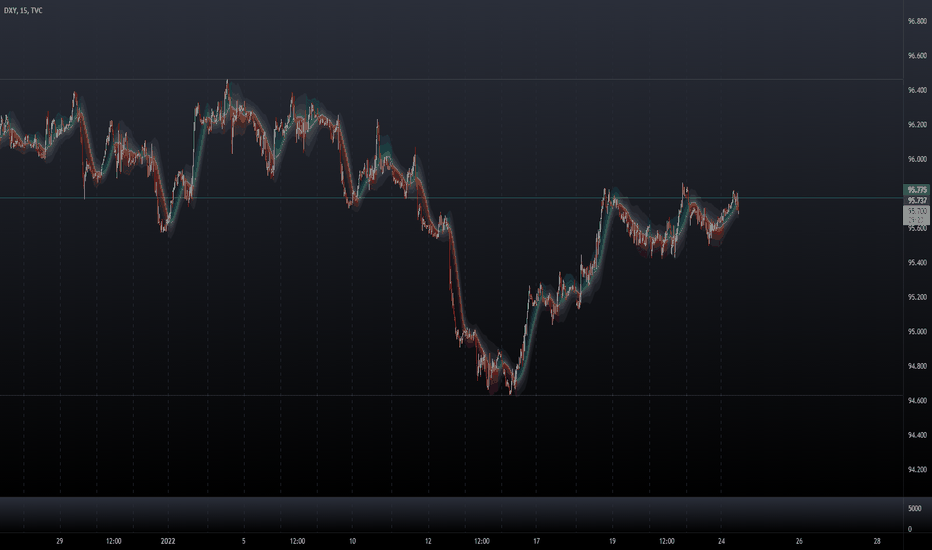This screenshot has height=550, width=932.
Task: Click the 96.600 price scale label
Action: pos(917,56)
